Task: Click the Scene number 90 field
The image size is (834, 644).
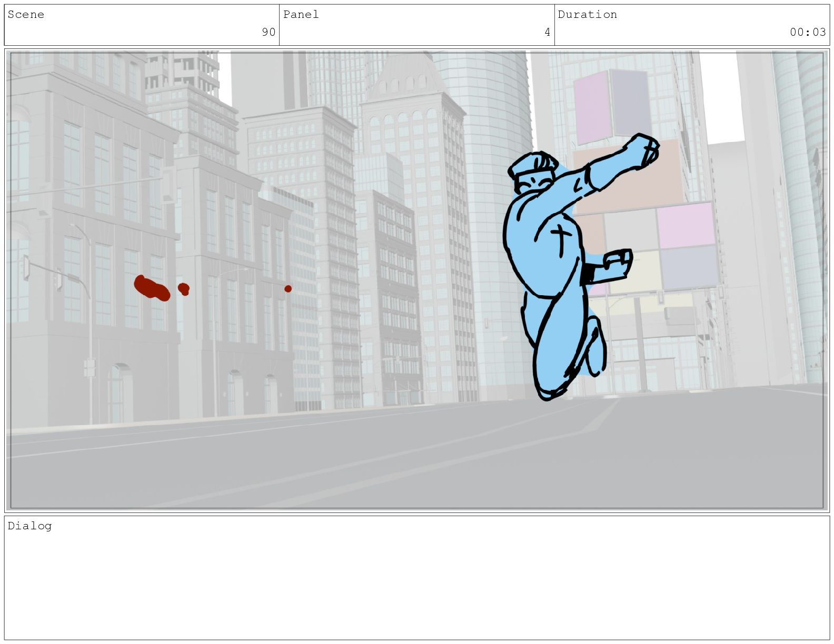Action: [x=269, y=32]
